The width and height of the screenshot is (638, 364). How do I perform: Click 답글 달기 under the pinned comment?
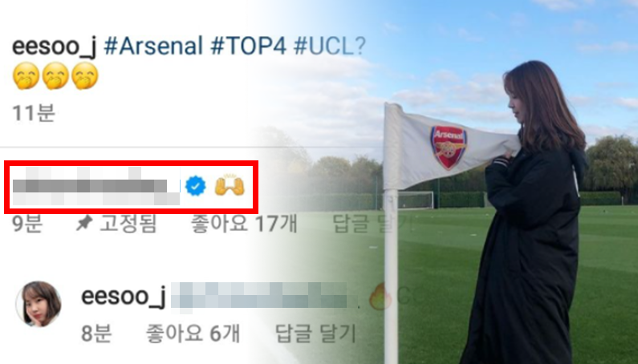pyautogui.click(x=372, y=224)
